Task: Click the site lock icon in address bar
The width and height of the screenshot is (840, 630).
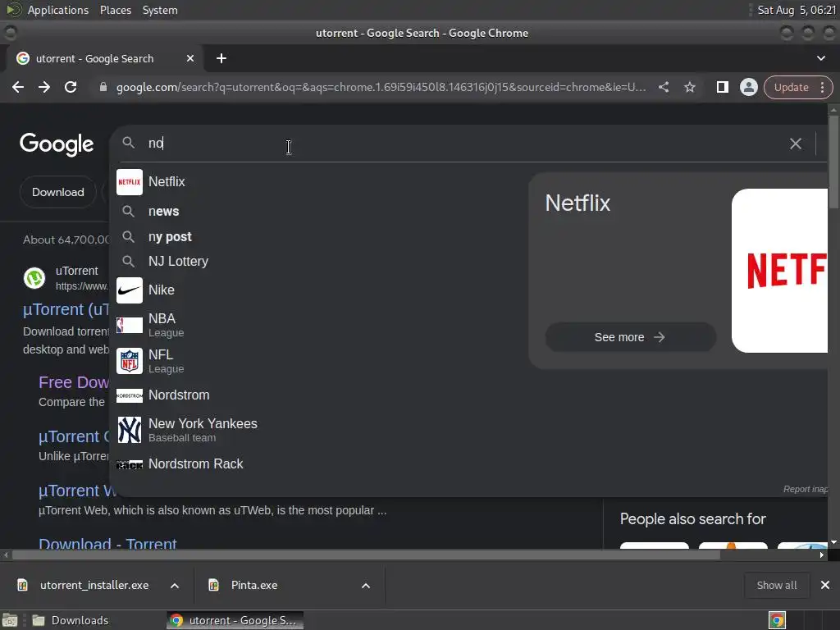Action: coord(103,87)
